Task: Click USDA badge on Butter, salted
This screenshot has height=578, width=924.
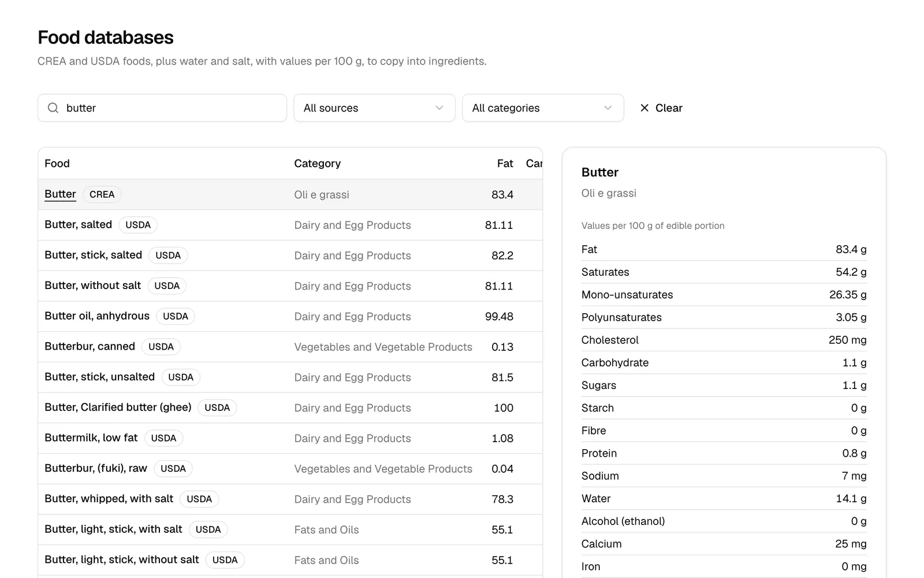Action: [x=138, y=225]
